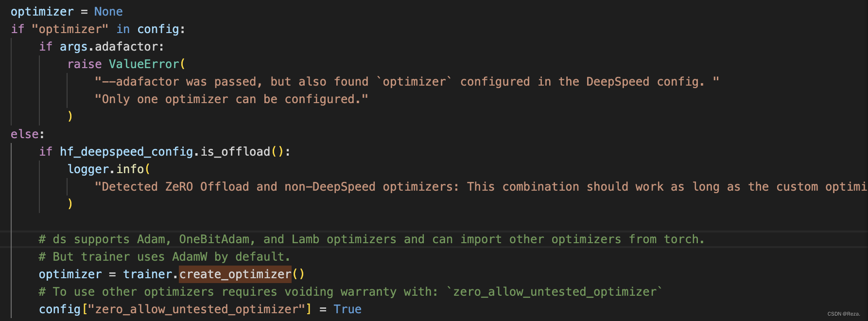Click args in the adafactor condition

pyautogui.click(x=73, y=47)
